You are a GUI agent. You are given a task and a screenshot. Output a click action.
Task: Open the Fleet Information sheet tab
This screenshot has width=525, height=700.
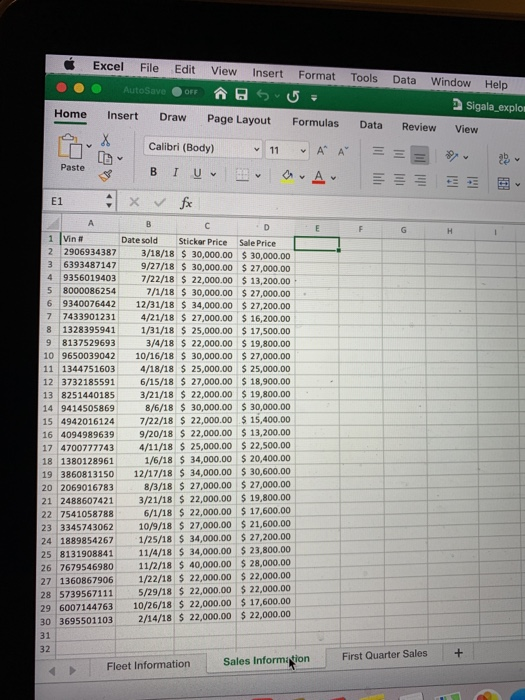coord(148,665)
